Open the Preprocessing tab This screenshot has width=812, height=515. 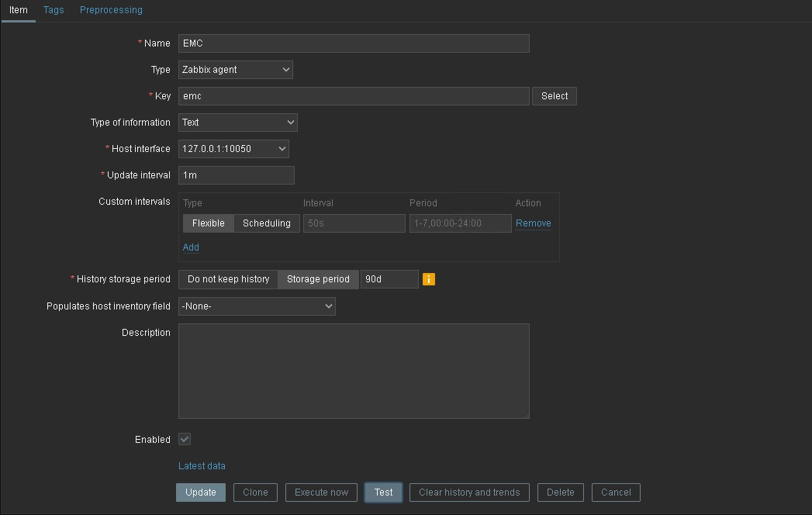point(111,10)
